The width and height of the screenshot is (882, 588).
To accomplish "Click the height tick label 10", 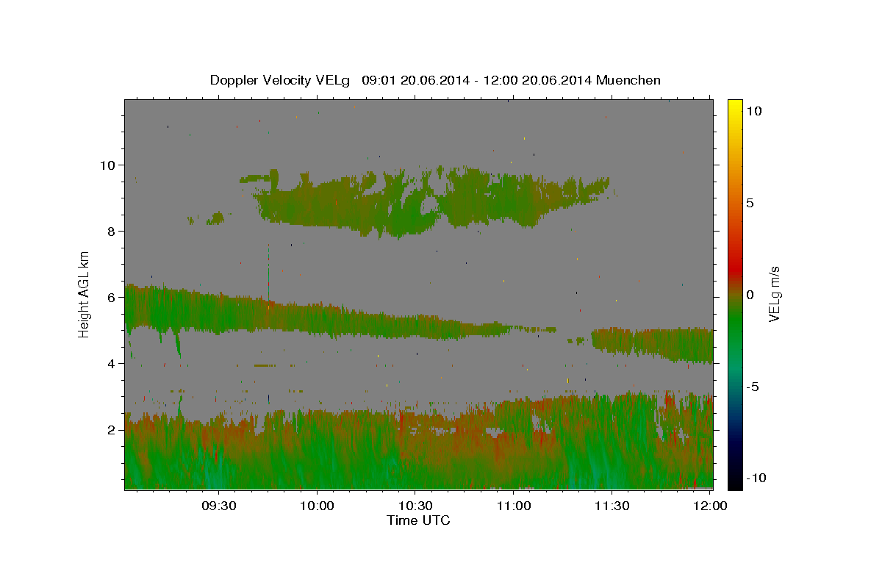I will [107, 165].
